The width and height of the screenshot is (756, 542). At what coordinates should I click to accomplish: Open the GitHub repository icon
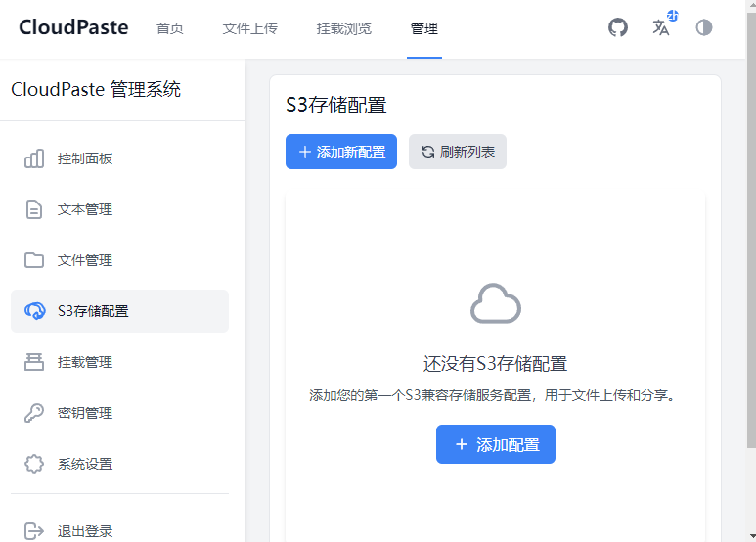coord(618,27)
